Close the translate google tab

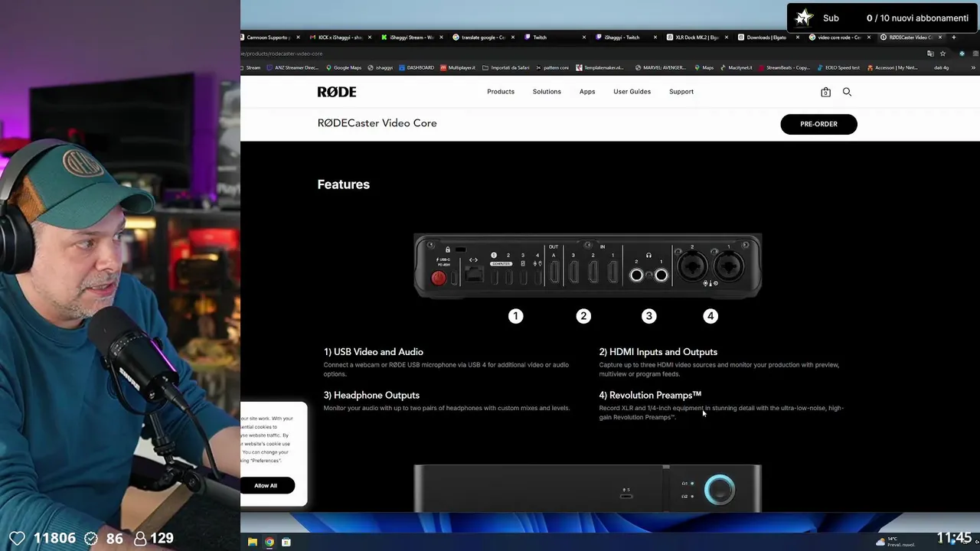tap(512, 37)
